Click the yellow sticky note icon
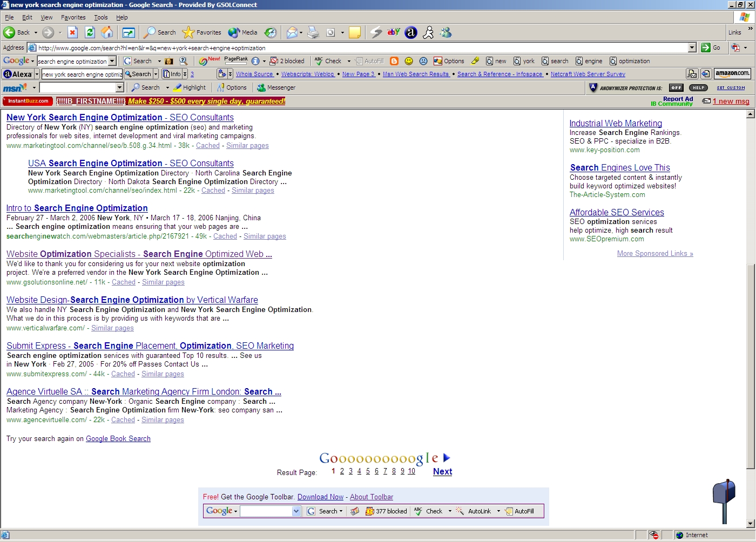 pyautogui.click(x=355, y=32)
